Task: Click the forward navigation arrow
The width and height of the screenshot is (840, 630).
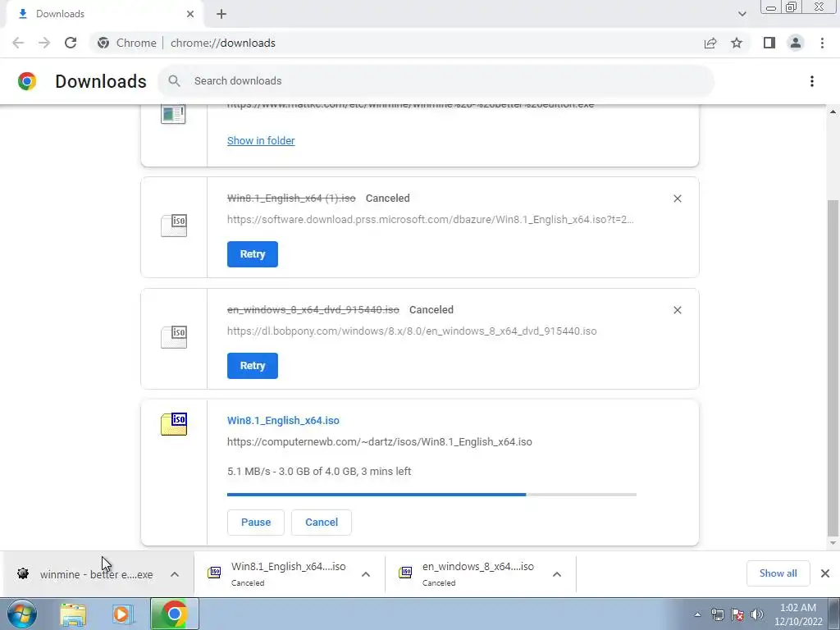Action: pos(44,43)
